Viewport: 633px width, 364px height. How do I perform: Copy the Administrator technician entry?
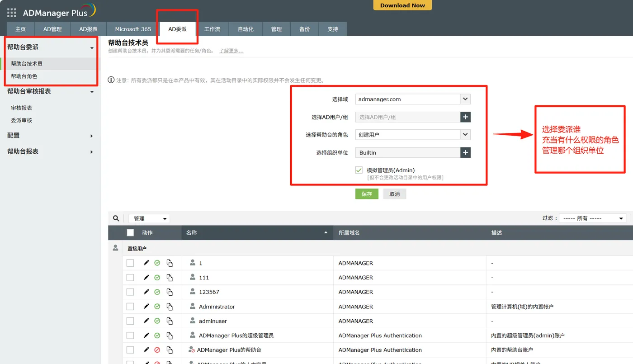(x=170, y=307)
